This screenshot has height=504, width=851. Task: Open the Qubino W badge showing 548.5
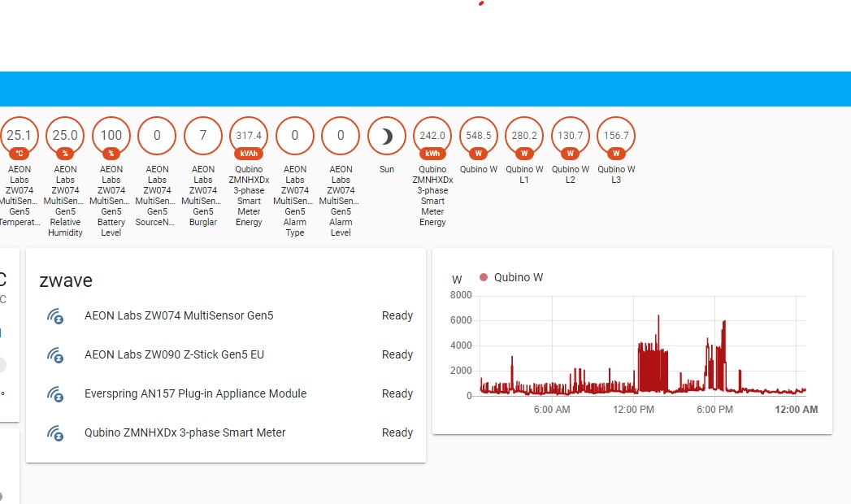coord(478,137)
